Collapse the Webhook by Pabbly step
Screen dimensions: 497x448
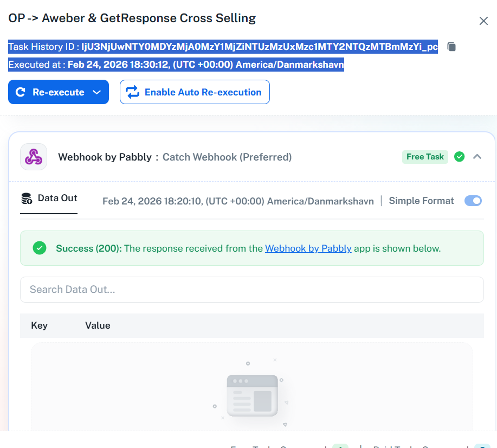(477, 157)
